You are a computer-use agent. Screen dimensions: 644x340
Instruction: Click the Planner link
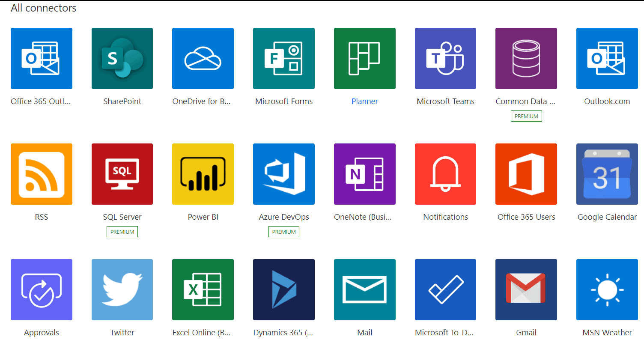364,101
